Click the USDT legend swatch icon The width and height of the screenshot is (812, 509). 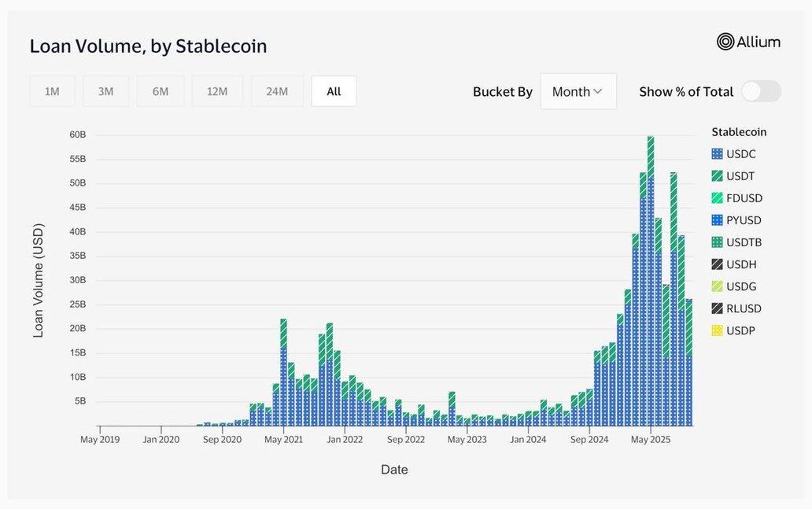pos(717,176)
